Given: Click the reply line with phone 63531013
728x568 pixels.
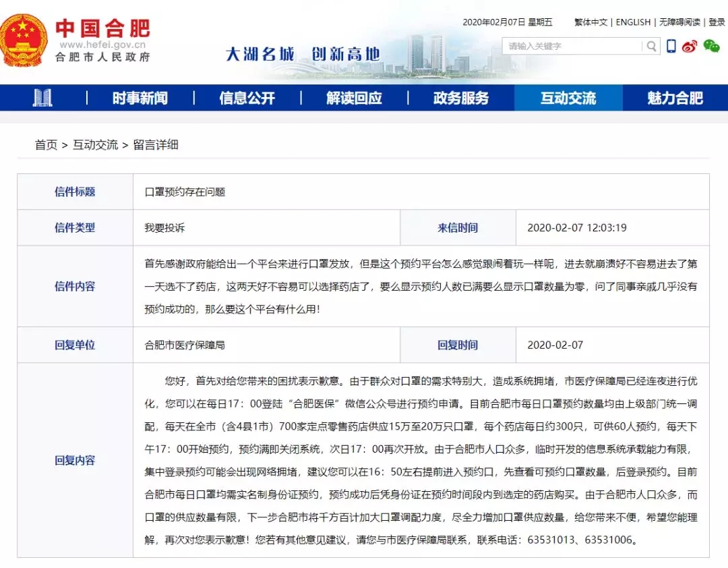Looking at the screenshot, I should tap(391, 540).
